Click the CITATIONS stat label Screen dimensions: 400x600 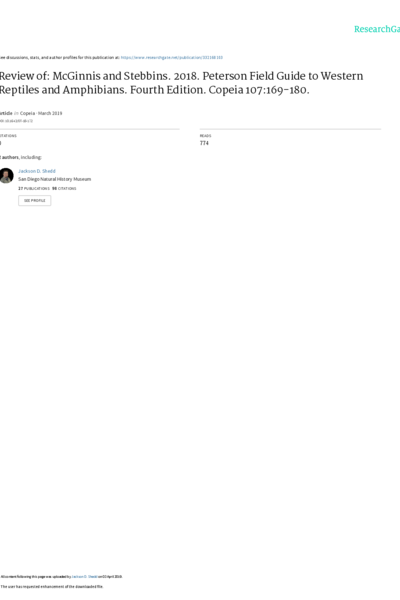click(x=8, y=136)
